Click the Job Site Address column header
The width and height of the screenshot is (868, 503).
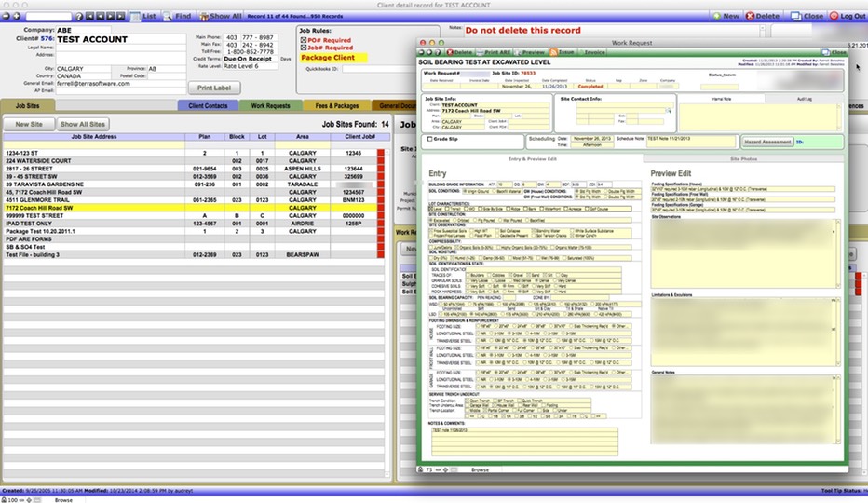click(94, 136)
